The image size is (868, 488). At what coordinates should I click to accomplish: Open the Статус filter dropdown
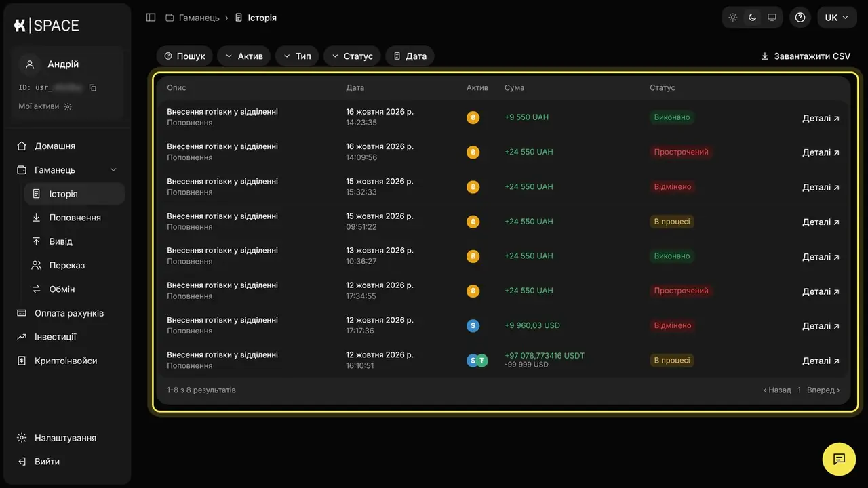pyautogui.click(x=352, y=56)
